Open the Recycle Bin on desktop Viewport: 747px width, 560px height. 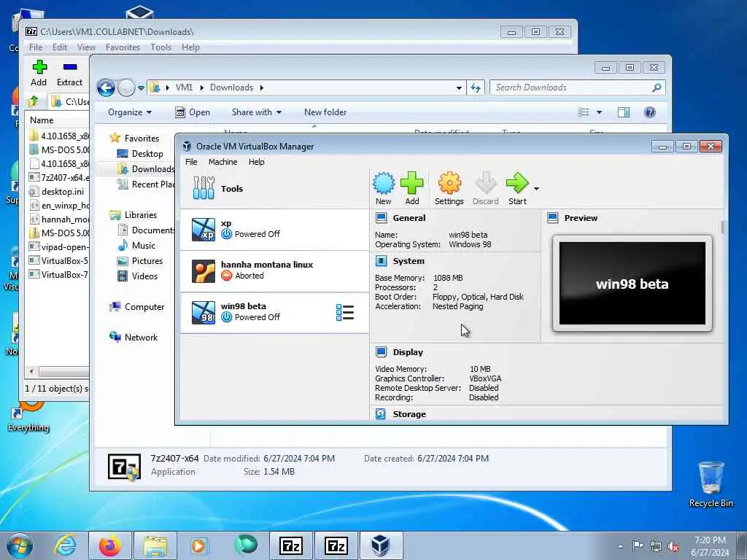click(x=711, y=484)
